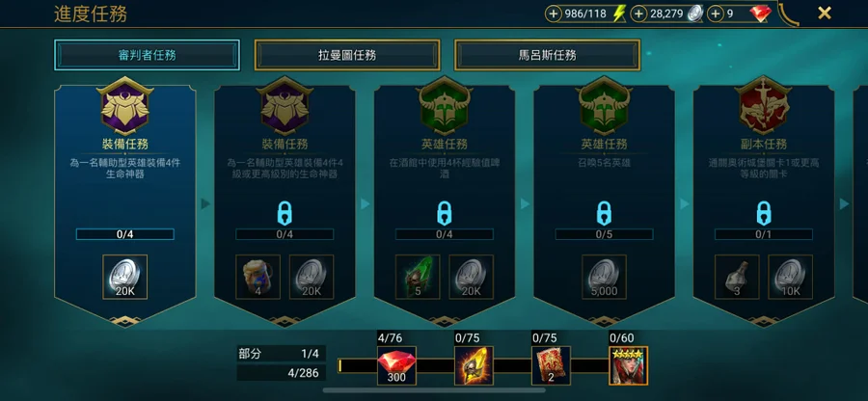868x401 pixels.
Task: Click the plus icon beside energy 986/118
Action: (553, 13)
